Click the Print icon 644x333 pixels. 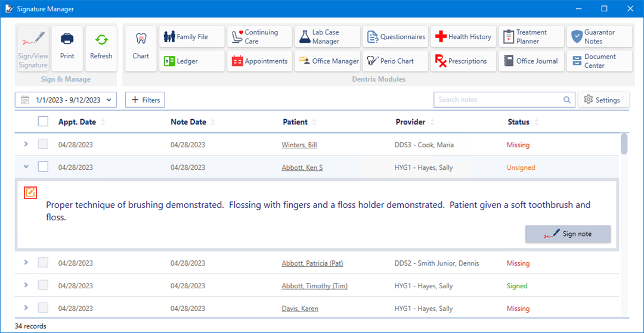coord(67,48)
